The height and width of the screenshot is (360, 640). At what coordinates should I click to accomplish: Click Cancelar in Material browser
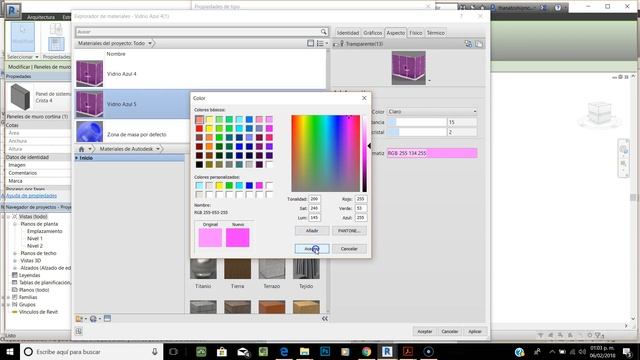pos(450,331)
